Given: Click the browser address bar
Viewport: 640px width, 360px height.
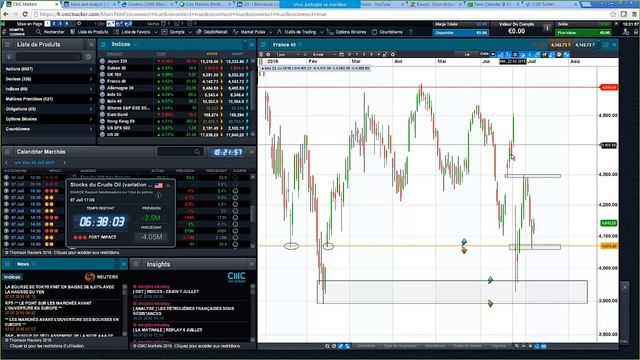Looking at the screenshot, I should (318, 14).
